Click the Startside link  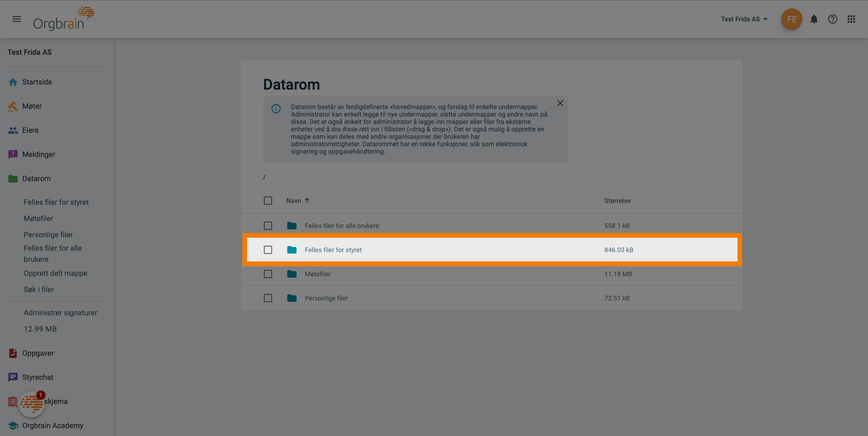pos(37,82)
